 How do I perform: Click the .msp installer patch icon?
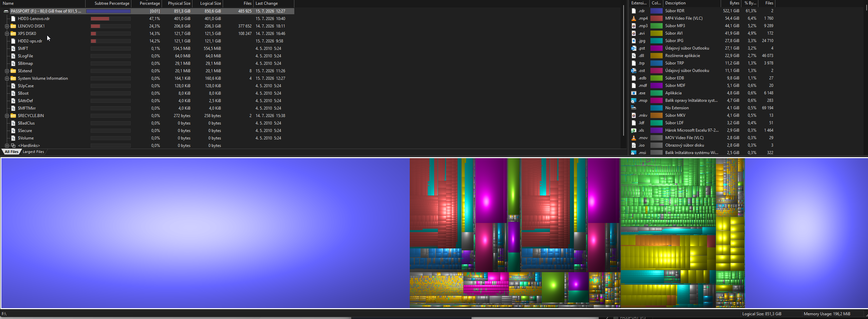point(633,100)
